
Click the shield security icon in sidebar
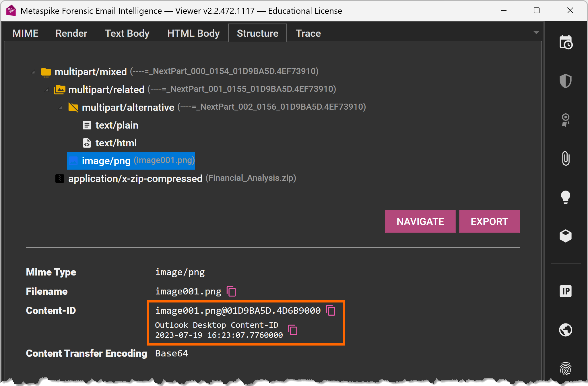click(566, 81)
